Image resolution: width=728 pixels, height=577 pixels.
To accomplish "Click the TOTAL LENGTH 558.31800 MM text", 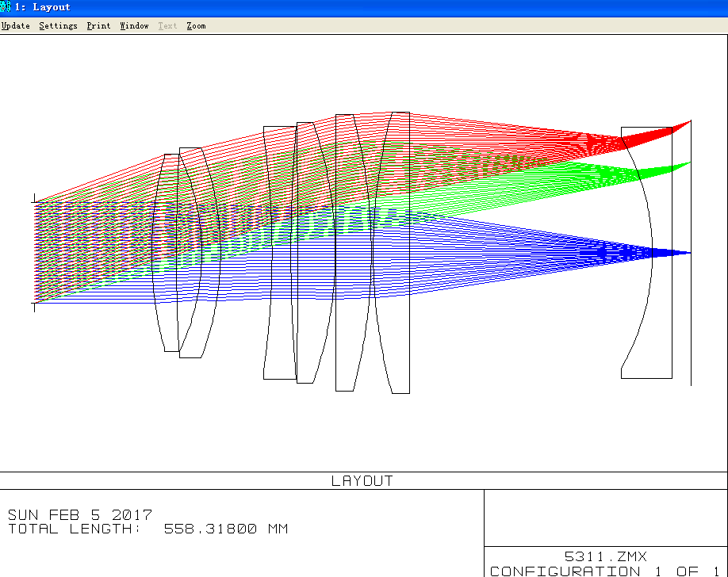I will tap(148, 529).
